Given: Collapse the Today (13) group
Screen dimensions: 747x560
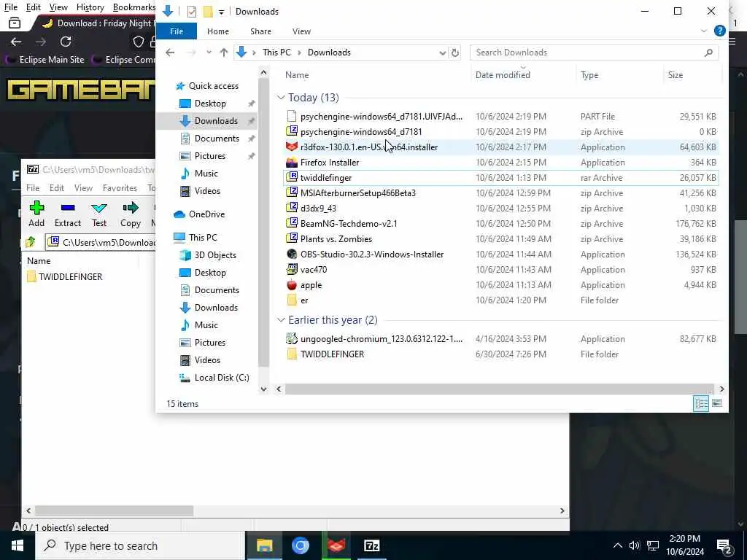Looking at the screenshot, I should [x=281, y=98].
